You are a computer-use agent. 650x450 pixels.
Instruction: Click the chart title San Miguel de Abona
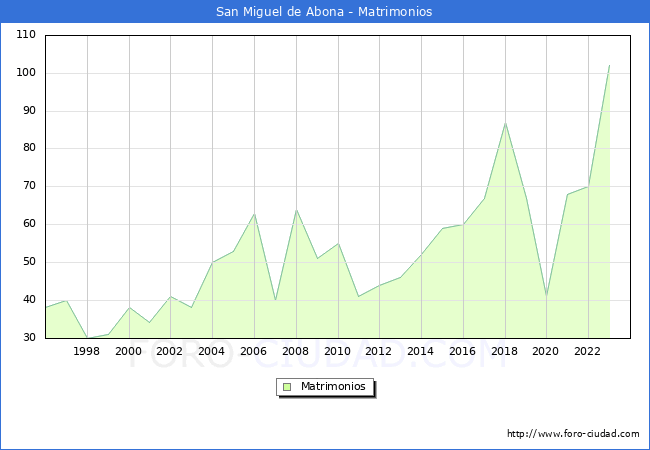[324, 12]
